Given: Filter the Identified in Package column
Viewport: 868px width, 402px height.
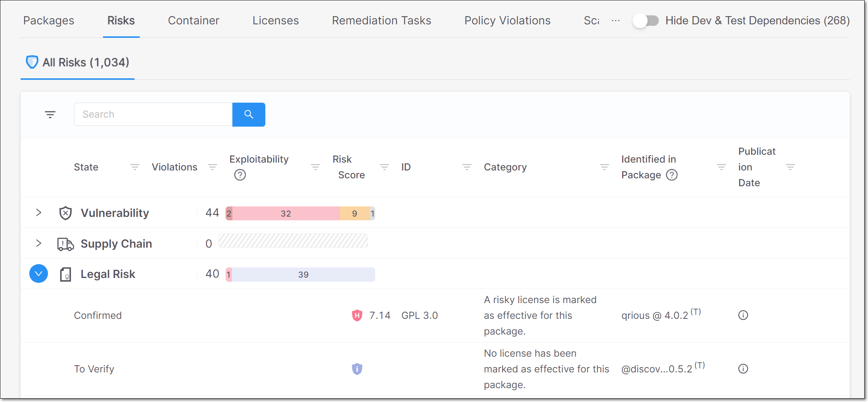Looking at the screenshot, I should click(721, 167).
